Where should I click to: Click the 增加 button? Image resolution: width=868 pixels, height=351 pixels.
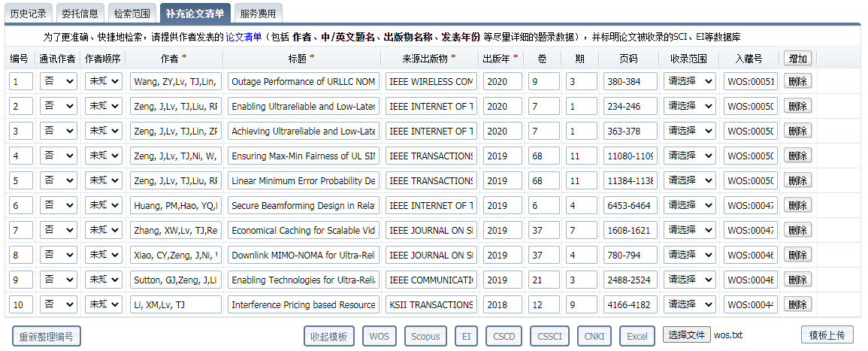[x=797, y=58]
